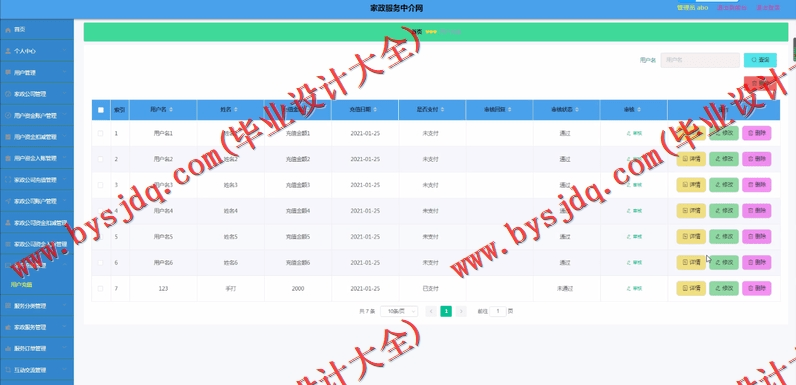Screen dimensions: 796x385
Task: Open the 10条/页 page size dropdown
Action: 399,311
